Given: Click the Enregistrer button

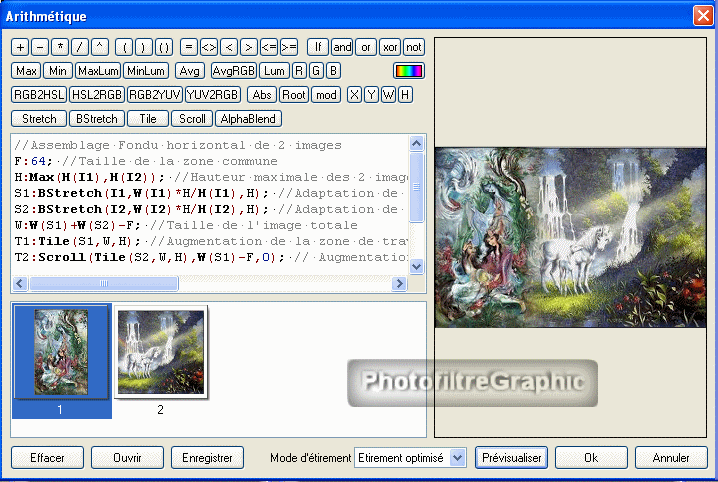Looking at the screenshot, I should pos(207,457).
